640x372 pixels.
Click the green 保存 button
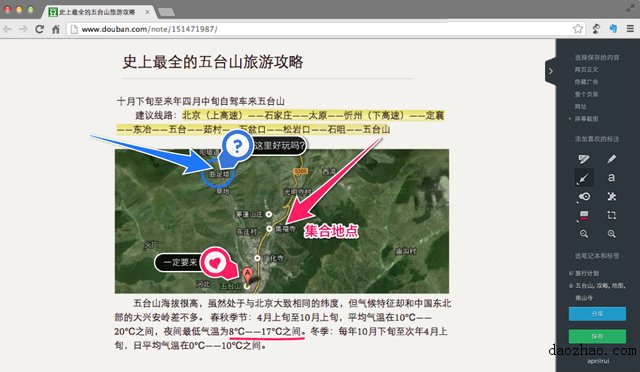[x=597, y=336]
